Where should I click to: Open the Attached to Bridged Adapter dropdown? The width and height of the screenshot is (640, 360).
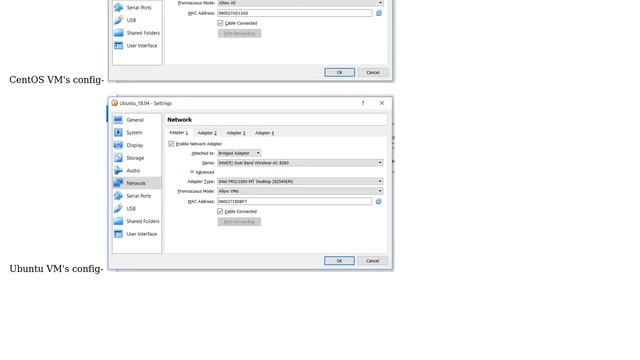pyautogui.click(x=239, y=153)
